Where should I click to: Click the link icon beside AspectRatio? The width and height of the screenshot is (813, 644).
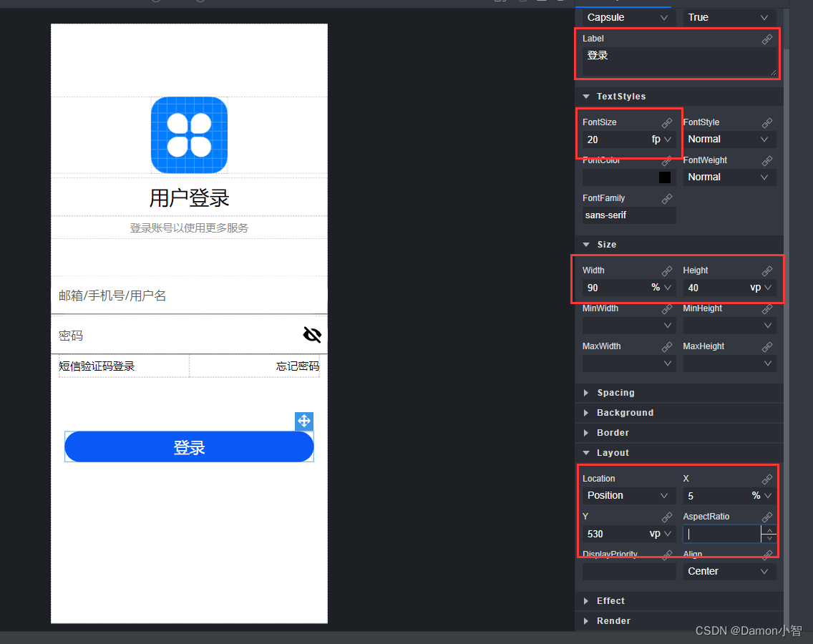(x=767, y=517)
